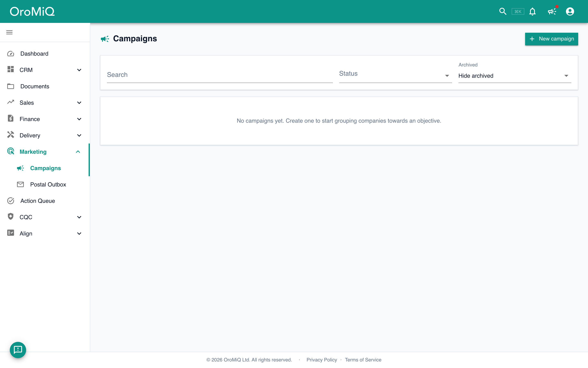Open the Terms of Service link
The height and width of the screenshot is (368, 588).
pos(363,360)
